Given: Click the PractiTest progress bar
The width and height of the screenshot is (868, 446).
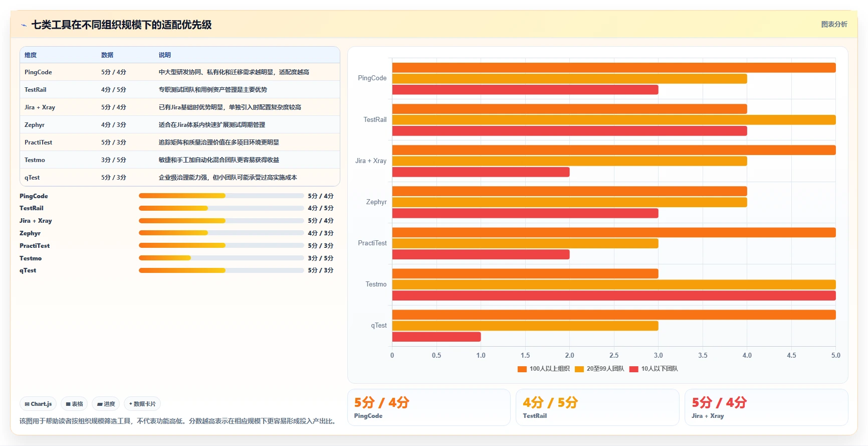Looking at the screenshot, I should [221, 245].
